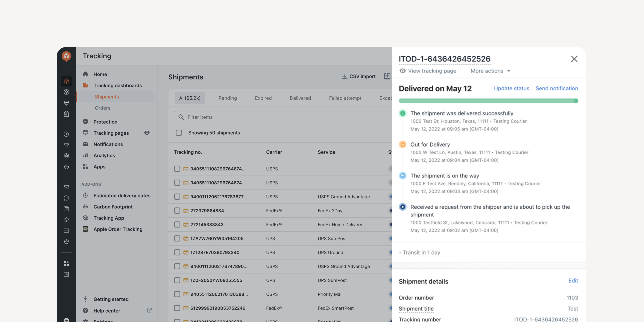644x322 pixels.
Task: Check the box for shipment 1ZA7W760YW05164205
Action: [177, 238]
